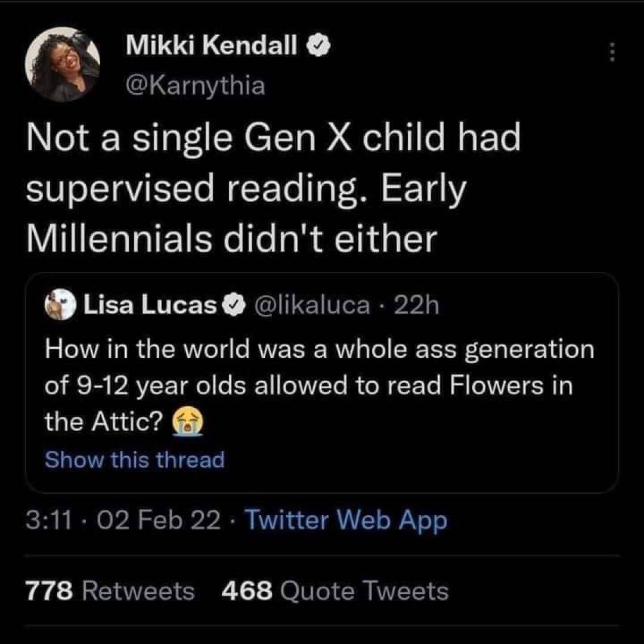View the 778 Retweets list
The width and height of the screenshot is (644, 644).
tap(110, 591)
